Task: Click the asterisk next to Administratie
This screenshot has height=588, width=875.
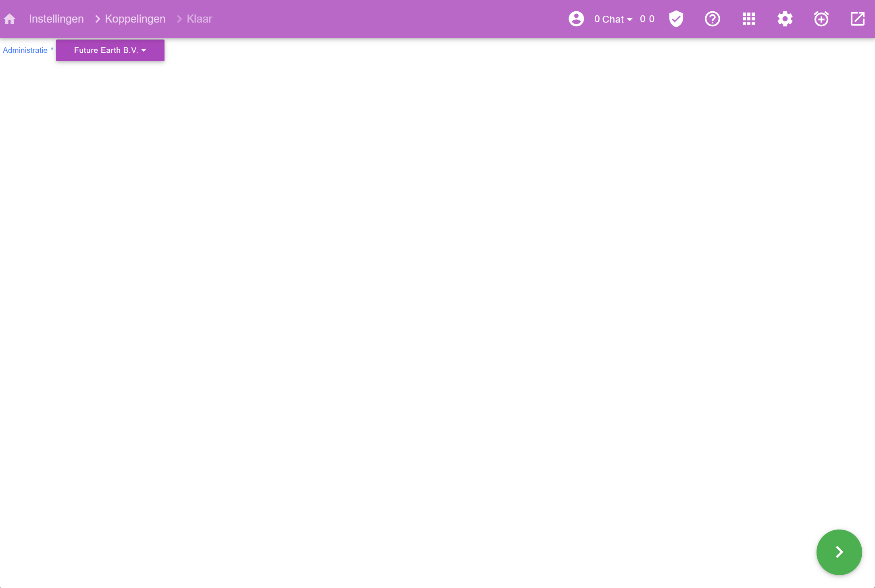Action: 52,49
